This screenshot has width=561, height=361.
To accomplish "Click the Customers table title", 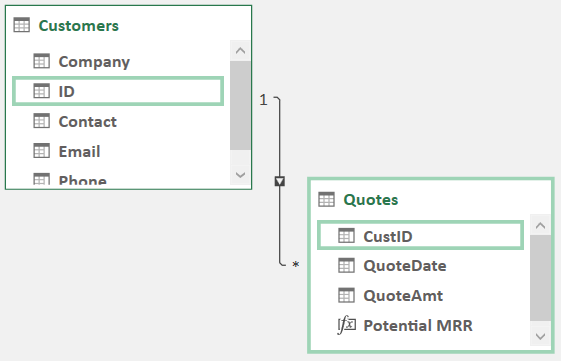I will coord(79,26).
